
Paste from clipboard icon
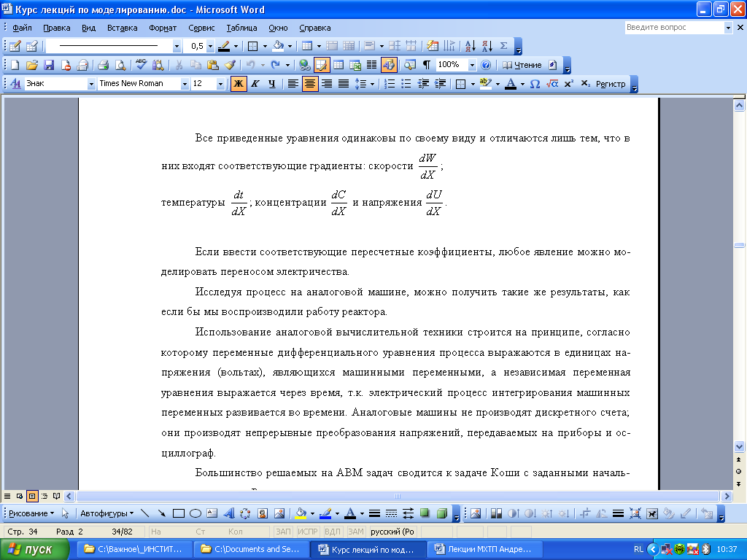[213, 65]
